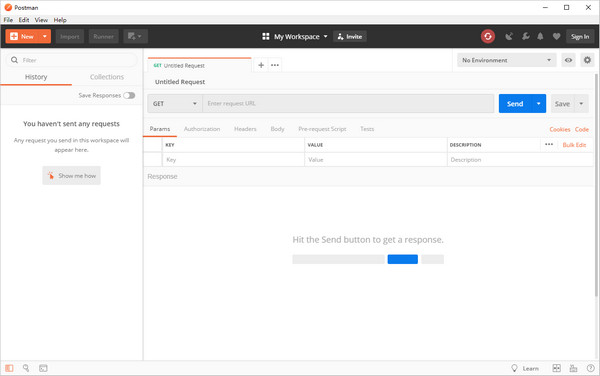
Task: Expand the GET method dropdown
Action: [x=175, y=104]
